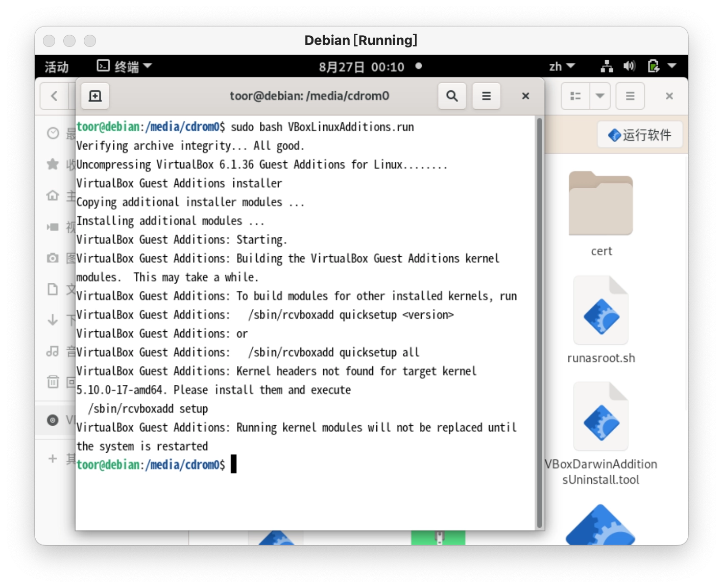Click the terminal vertical scrollbar
The image size is (723, 588).
pyautogui.click(x=539, y=323)
